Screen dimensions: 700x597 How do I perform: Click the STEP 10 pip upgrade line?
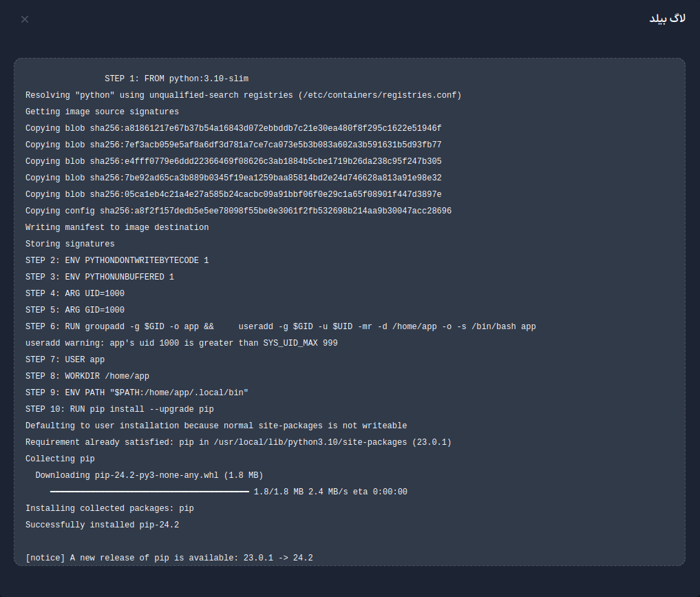[120, 409]
